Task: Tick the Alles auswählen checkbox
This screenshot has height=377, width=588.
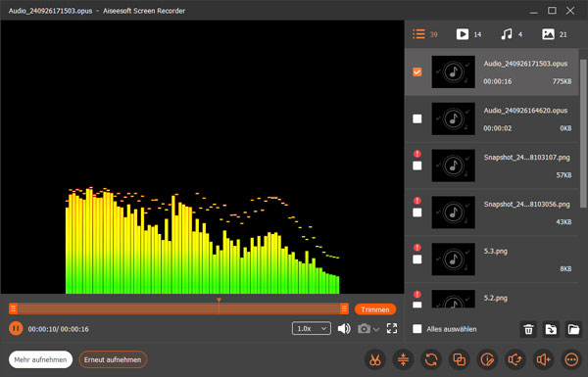Action: point(417,329)
